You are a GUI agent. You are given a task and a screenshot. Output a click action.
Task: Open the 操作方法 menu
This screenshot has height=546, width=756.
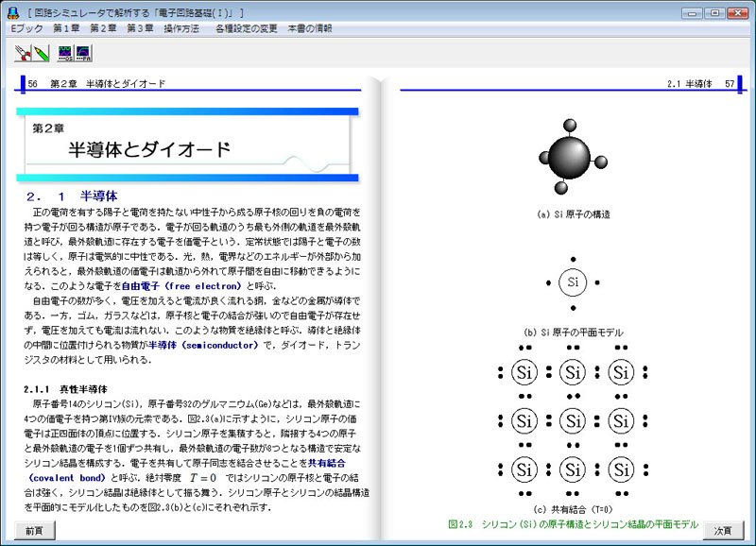point(181,28)
